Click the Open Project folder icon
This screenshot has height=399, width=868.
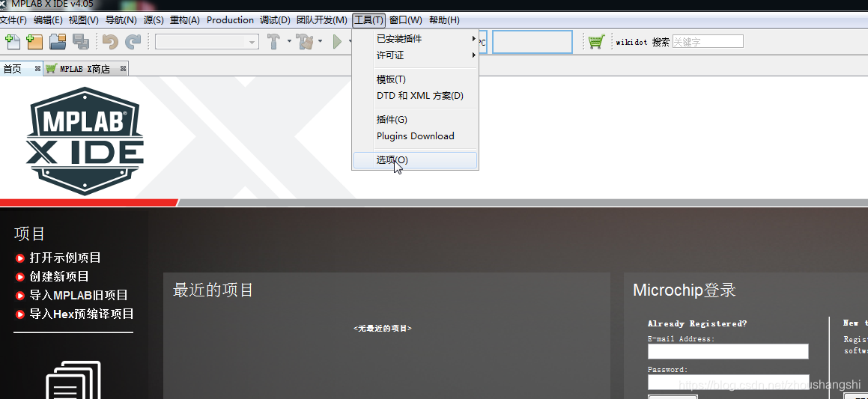(58, 41)
